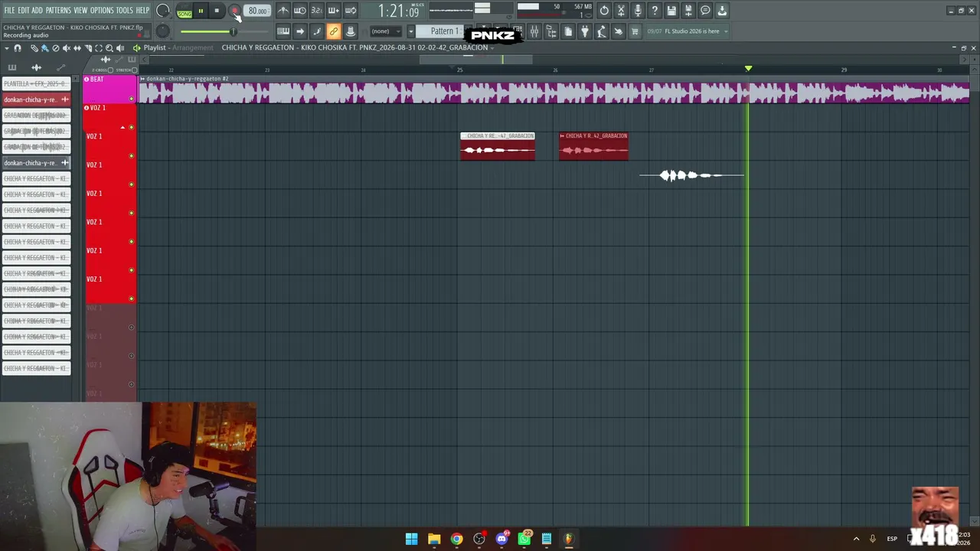
Task: Open the mixer view icon
Action: (x=534, y=31)
